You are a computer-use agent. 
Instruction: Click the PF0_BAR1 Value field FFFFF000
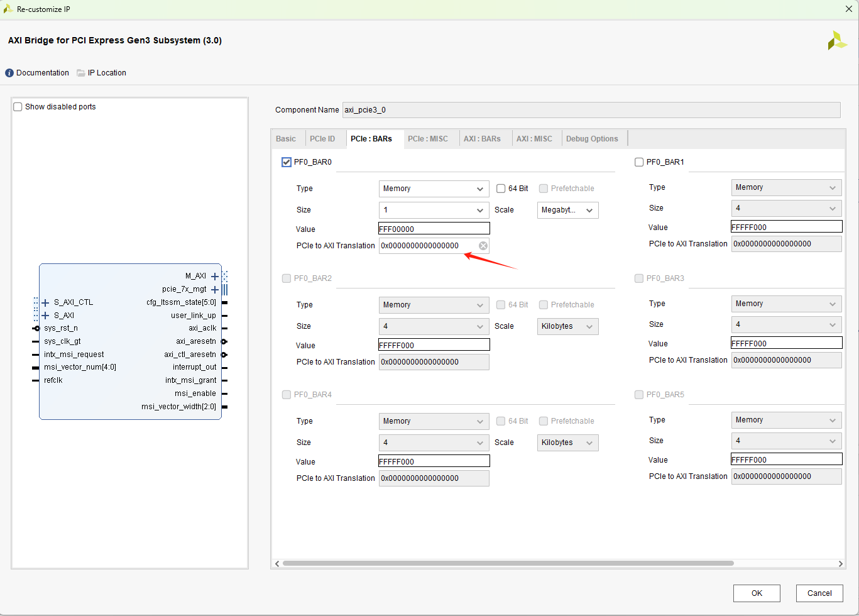(787, 227)
